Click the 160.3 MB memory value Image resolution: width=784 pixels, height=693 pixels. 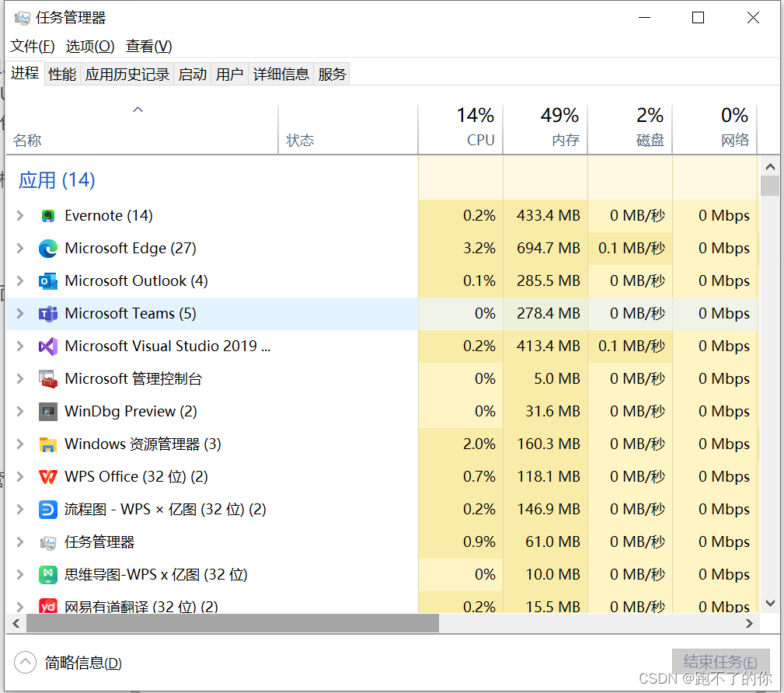coord(549,444)
